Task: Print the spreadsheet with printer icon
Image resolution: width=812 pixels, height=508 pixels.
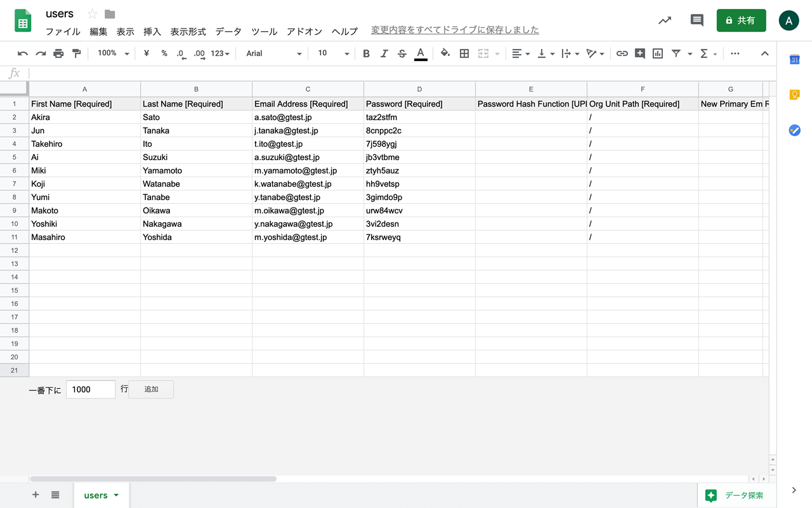Action: click(58, 53)
